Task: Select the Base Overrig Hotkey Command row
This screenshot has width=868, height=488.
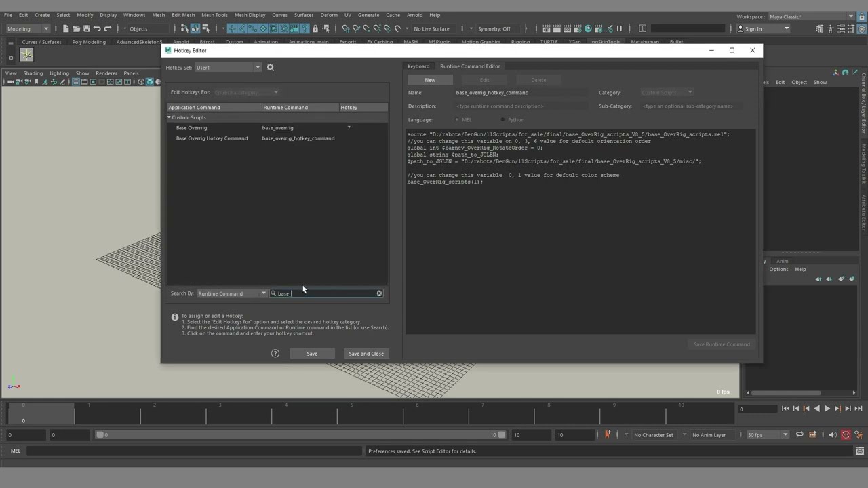Action: pos(277,138)
